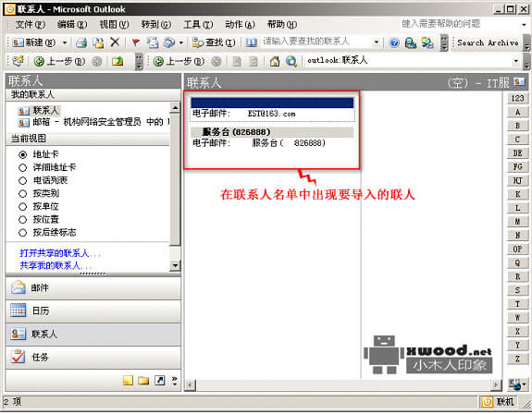Click the blue Help question icon
Screen dimensions: 532x414
point(394,43)
